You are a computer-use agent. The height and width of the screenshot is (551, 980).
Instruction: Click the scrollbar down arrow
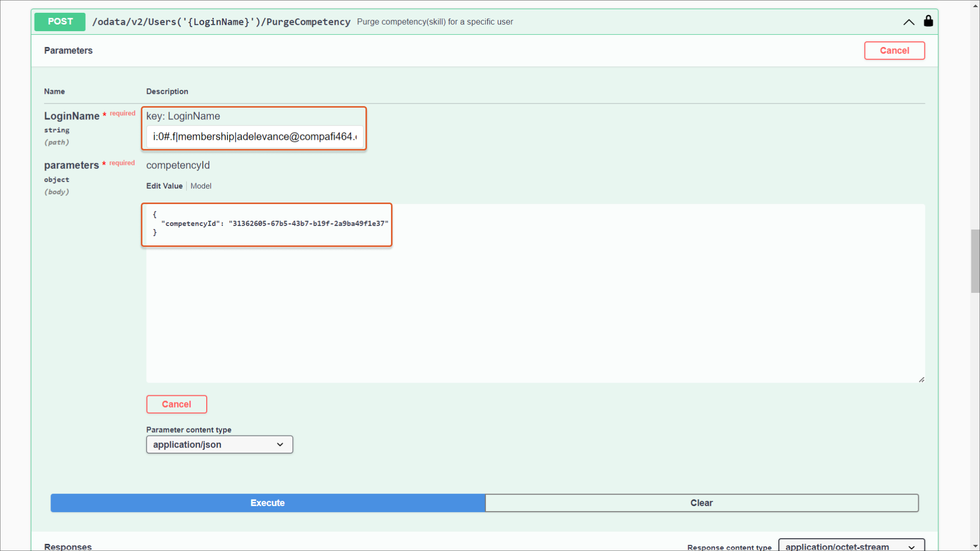tap(975, 546)
